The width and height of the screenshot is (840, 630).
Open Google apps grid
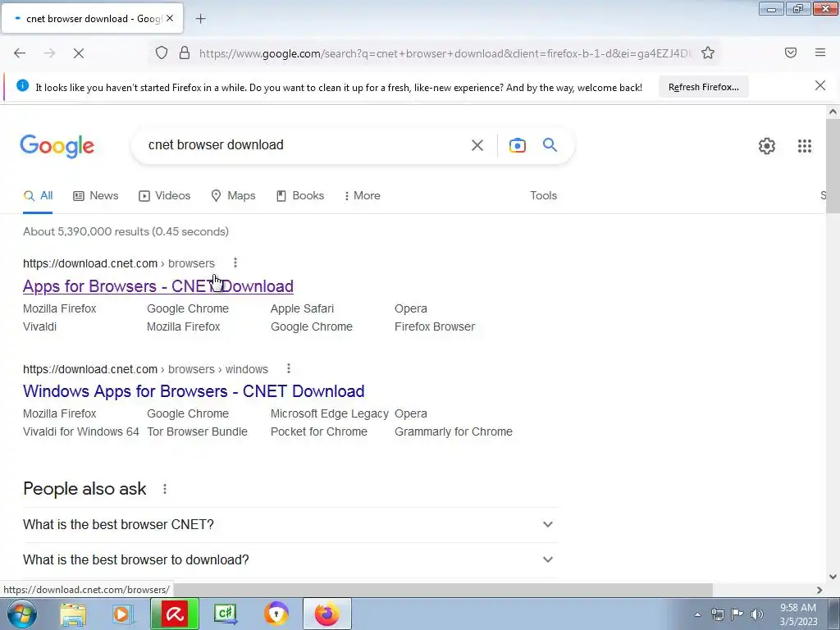click(804, 146)
